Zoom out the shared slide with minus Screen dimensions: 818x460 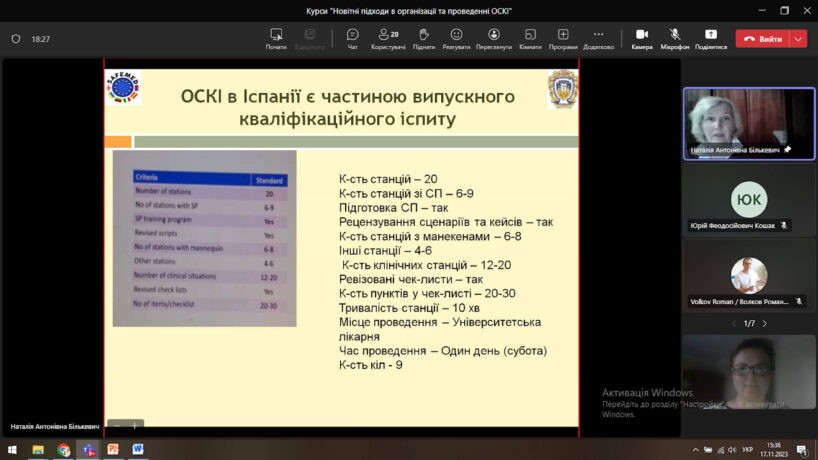[116, 425]
